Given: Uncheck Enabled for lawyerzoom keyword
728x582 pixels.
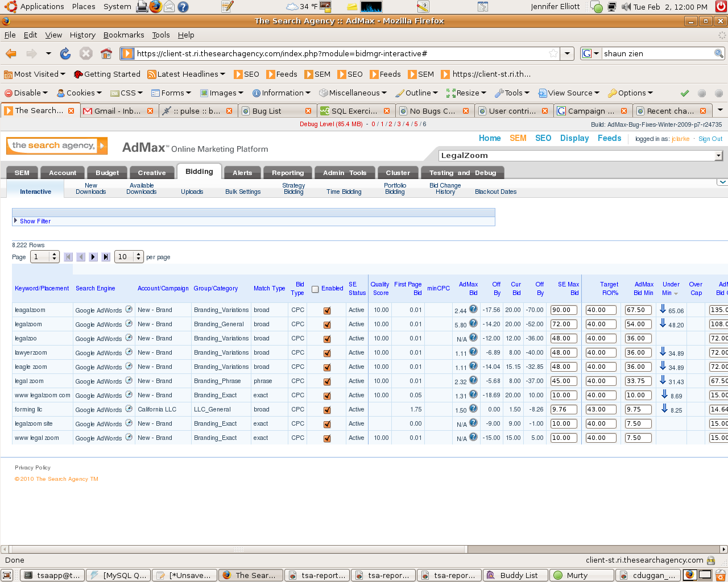Looking at the screenshot, I should coord(327,354).
